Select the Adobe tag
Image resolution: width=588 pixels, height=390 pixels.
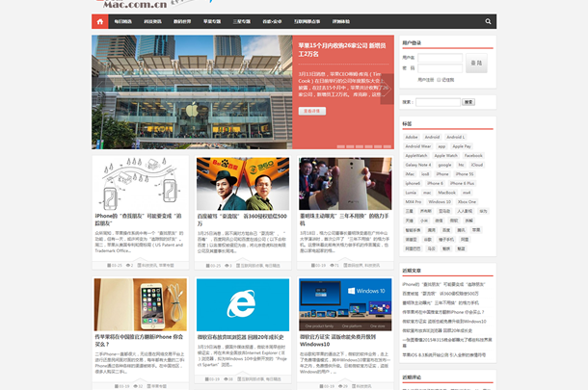pos(412,137)
